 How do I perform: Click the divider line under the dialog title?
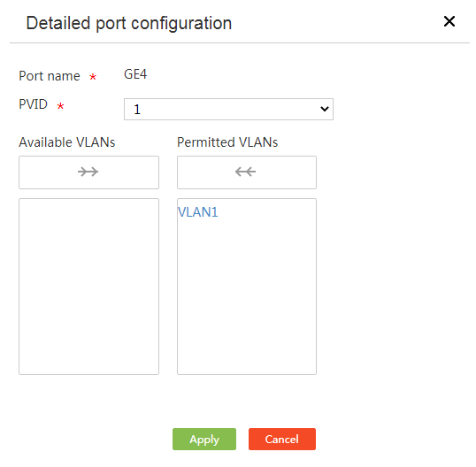(240, 42)
